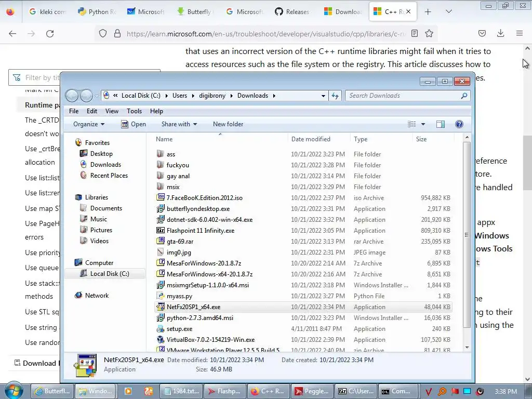Click taskbar clock 3:38 PM
This screenshot has height=399, width=532.
pyautogui.click(x=506, y=392)
